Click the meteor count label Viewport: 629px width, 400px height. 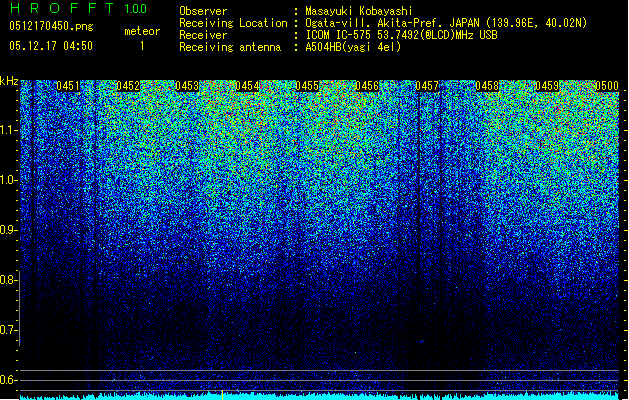pyautogui.click(x=142, y=31)
